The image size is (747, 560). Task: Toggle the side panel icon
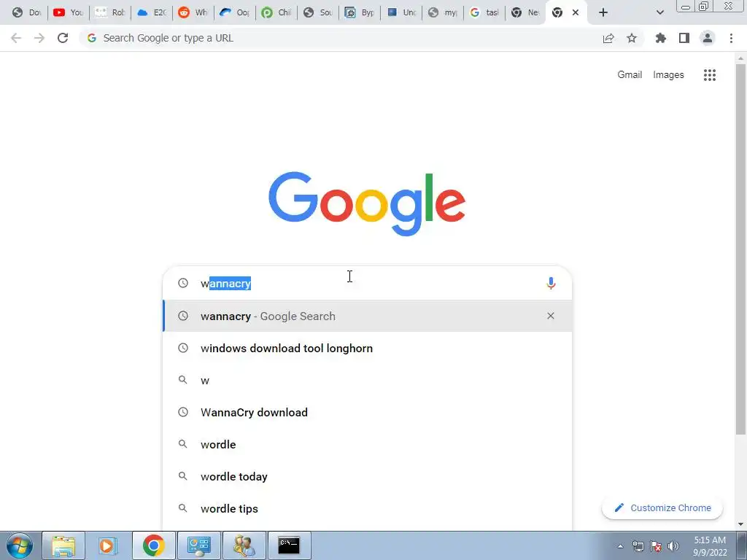point(684,38)
